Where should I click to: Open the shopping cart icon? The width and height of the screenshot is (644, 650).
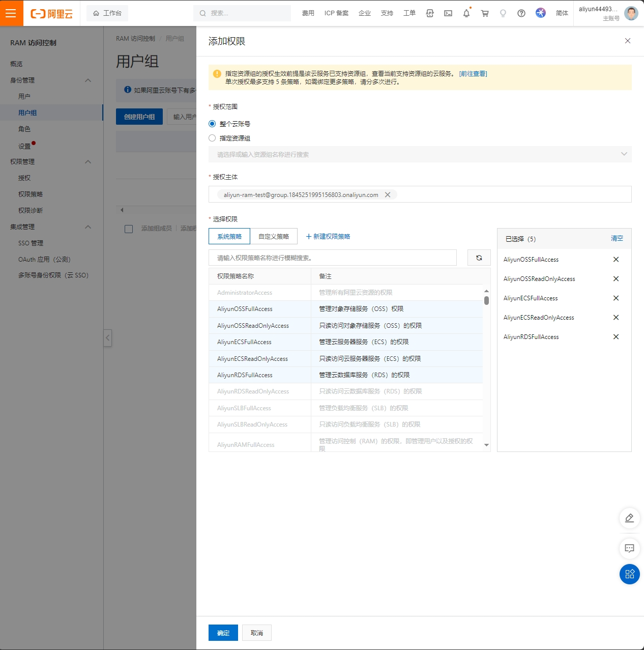[x=485, y=13]
